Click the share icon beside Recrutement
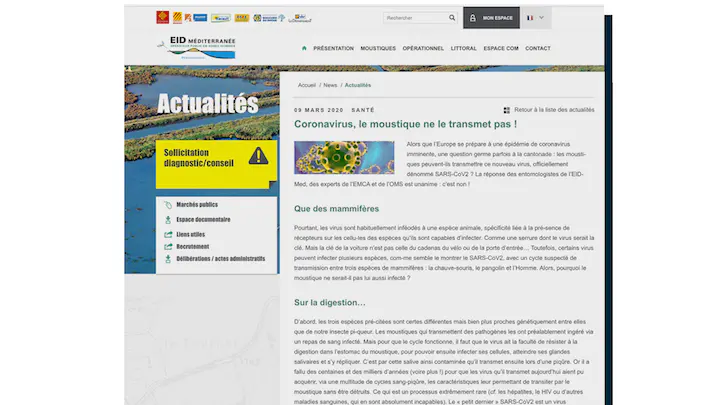 pyautogui.click(x=168, y=247)
